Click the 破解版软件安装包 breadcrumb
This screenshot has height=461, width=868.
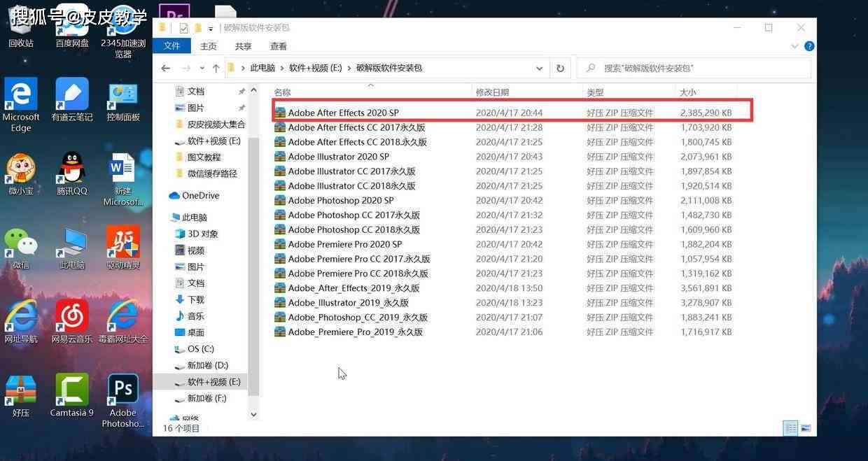389,68
